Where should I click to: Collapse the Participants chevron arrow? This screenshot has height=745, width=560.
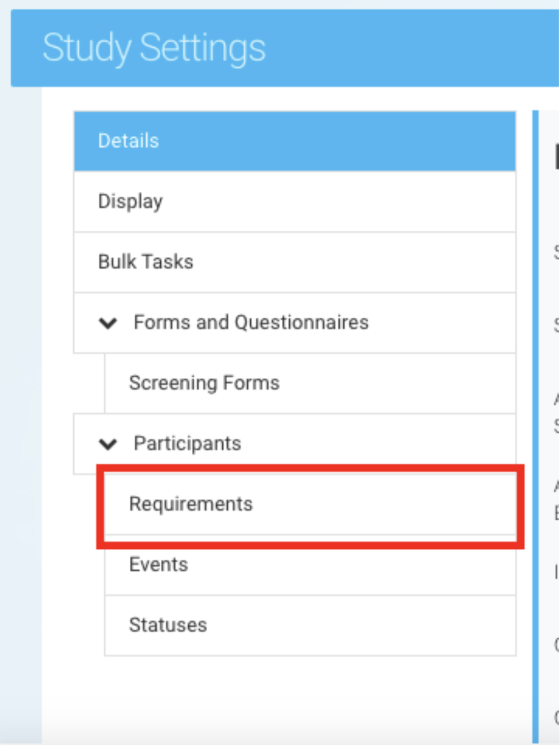[109, 444]
